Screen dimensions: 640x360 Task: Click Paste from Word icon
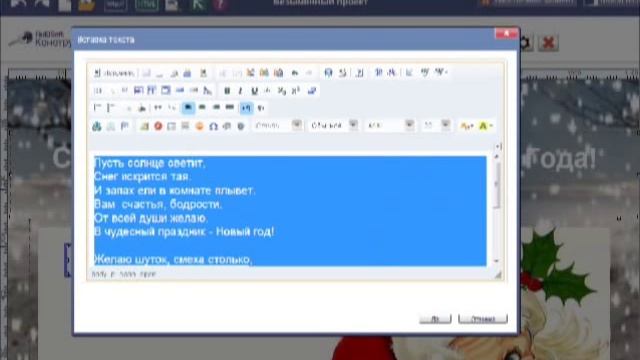[278, 73]
